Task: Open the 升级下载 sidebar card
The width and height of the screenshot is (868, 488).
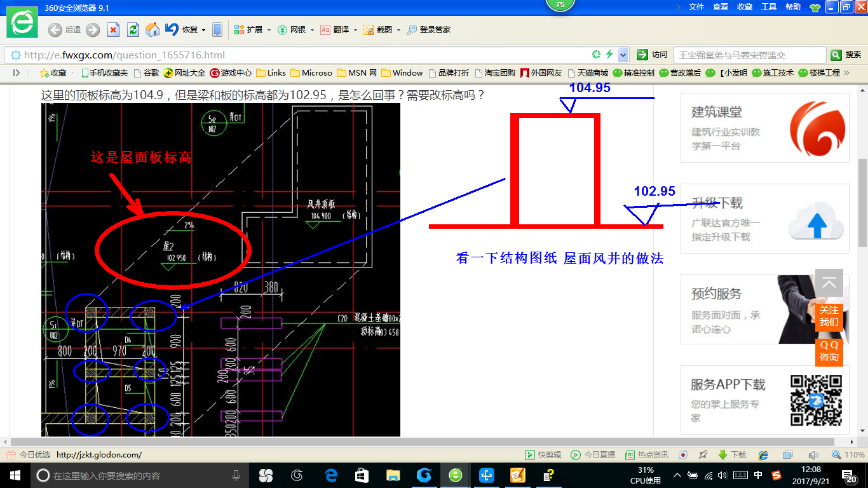Action: click(x=765, y=219)
